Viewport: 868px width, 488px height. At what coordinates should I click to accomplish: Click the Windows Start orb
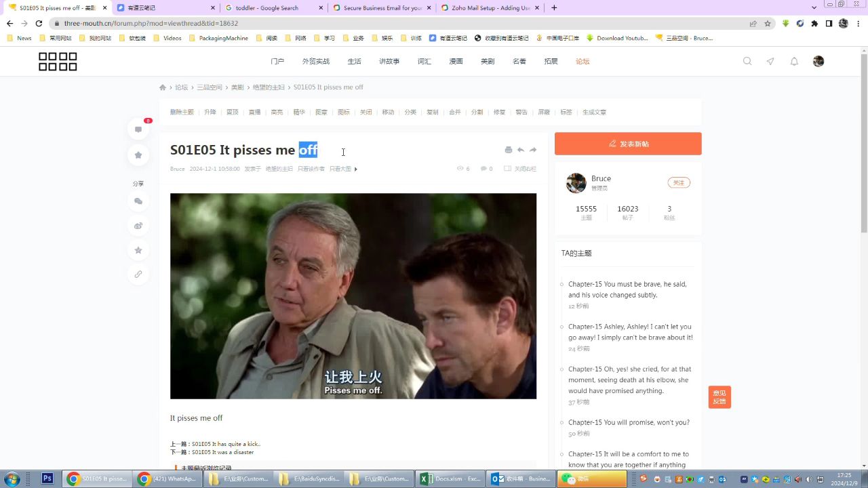coord(12,479)
